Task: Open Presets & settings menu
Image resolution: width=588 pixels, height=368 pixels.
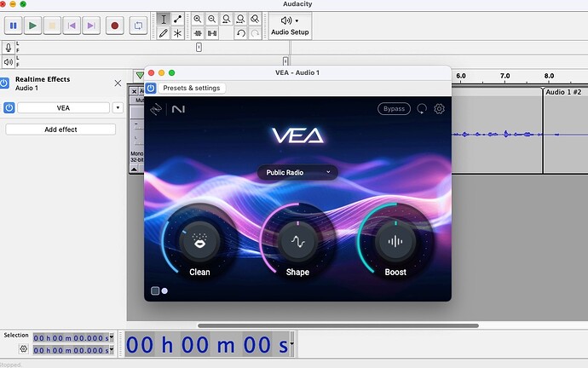Action: 192,88
